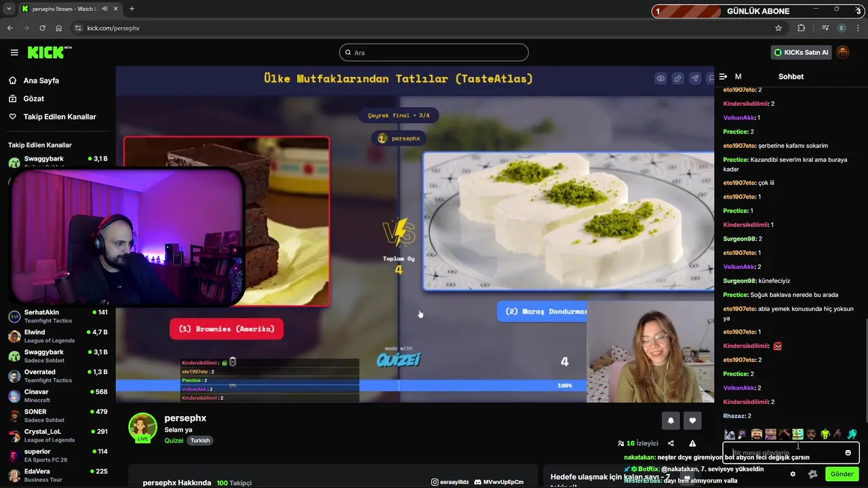Bookmark the page with the star icon
Image resolution: width=868 pixels, height=488 pixels.
pyautogui.click(x=778, y=28)
